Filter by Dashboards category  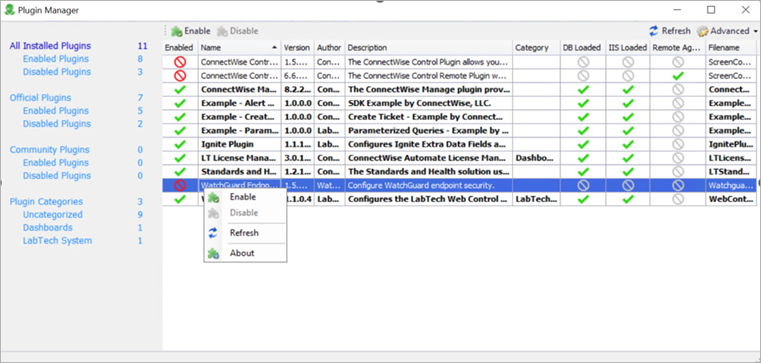pyautogui.click(x=48, y=228)
